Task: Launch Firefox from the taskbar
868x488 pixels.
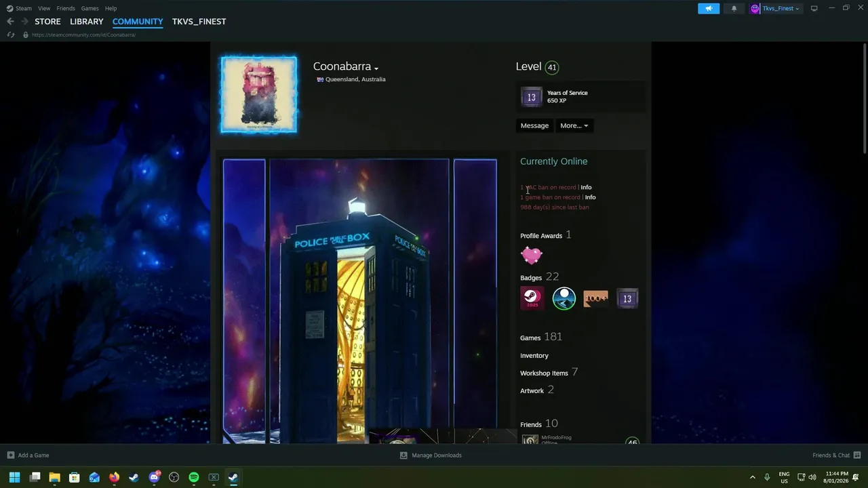Action: [x=114, y=477]
